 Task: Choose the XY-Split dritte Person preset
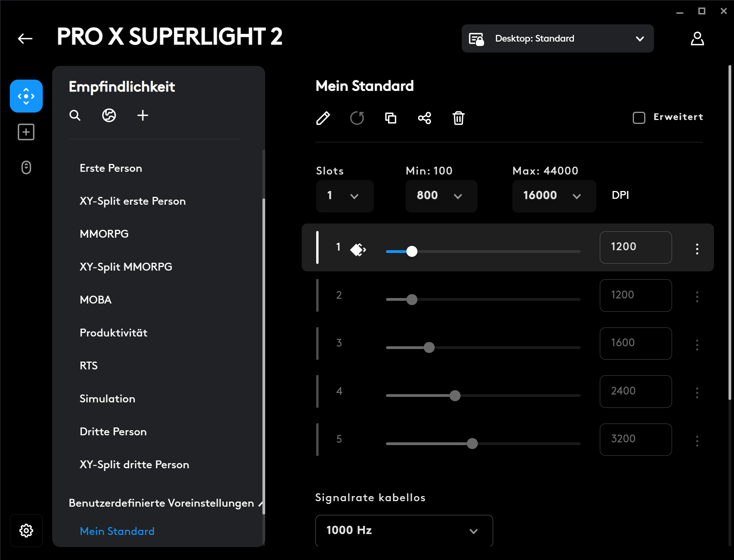(x=135, y=465)
